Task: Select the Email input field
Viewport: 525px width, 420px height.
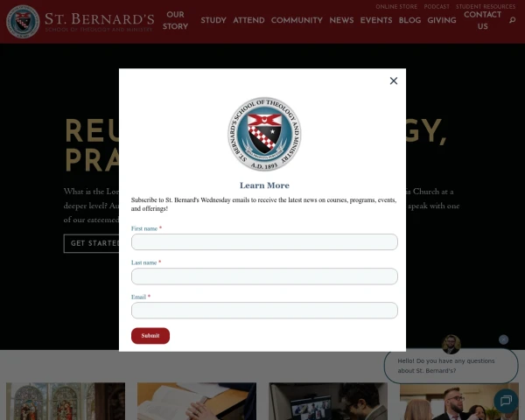Action: tap(264, 311)
